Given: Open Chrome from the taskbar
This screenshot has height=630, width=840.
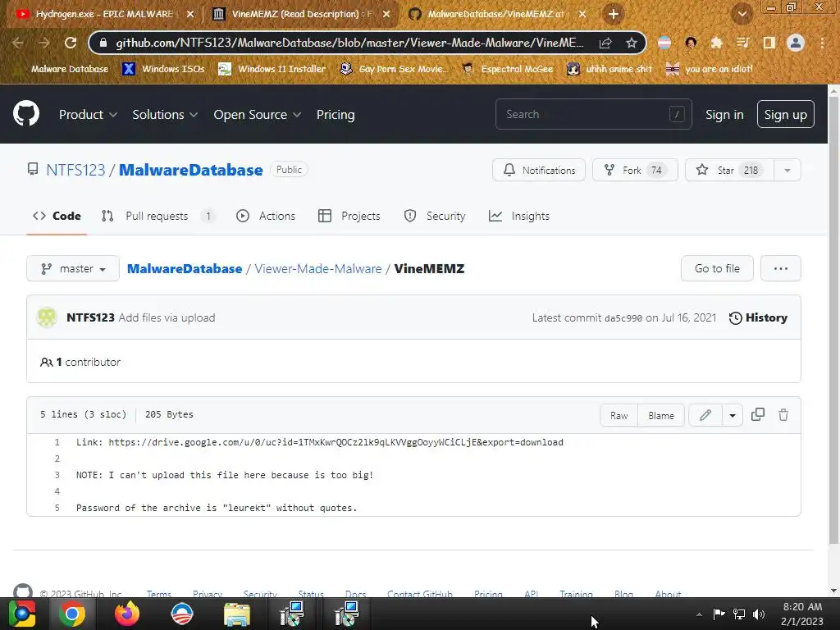Looking at the screenshot, I should click(72, 614).
